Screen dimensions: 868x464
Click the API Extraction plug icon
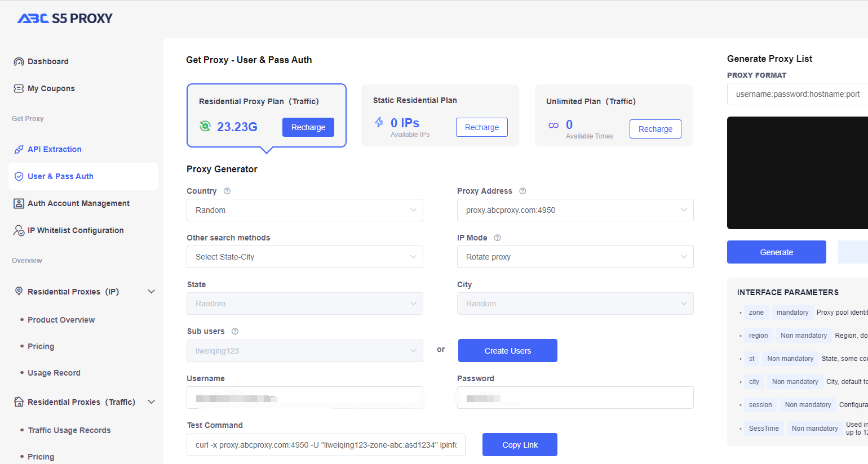(19, 149)
